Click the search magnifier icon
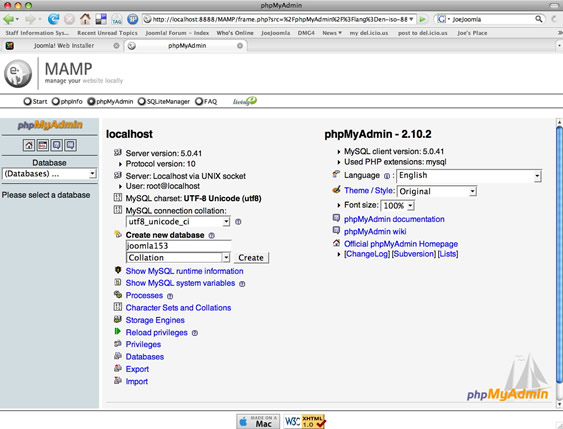The width and height of the screenshot is (563, 429). [539, 19]
